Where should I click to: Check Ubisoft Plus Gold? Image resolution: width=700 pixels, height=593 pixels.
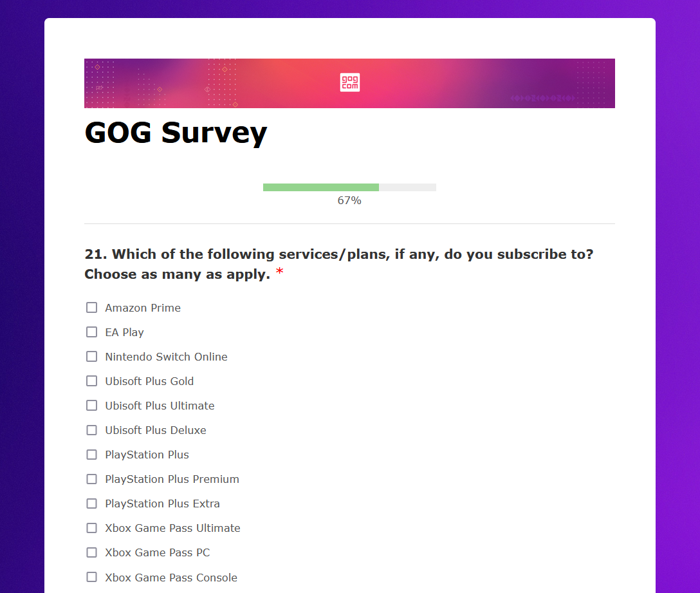(91, 381)
